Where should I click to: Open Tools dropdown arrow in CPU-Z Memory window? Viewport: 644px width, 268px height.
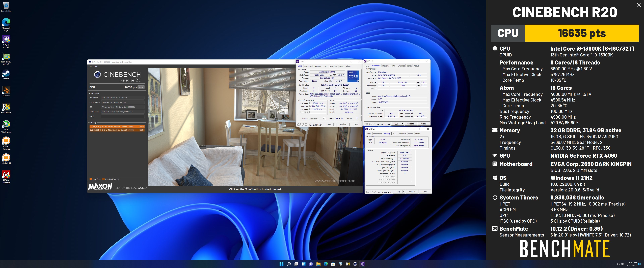coord(404,192)
